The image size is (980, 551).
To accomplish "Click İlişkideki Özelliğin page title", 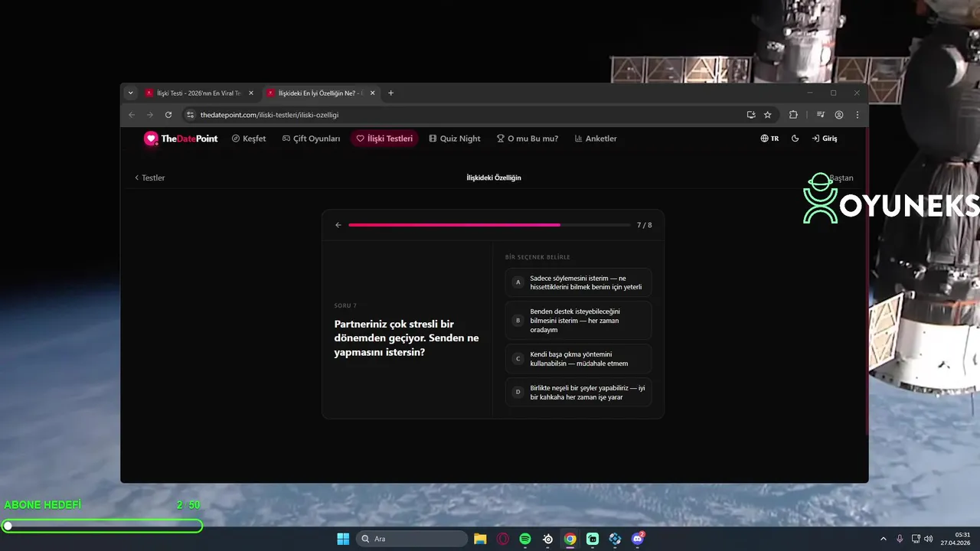I will [494, 178].
